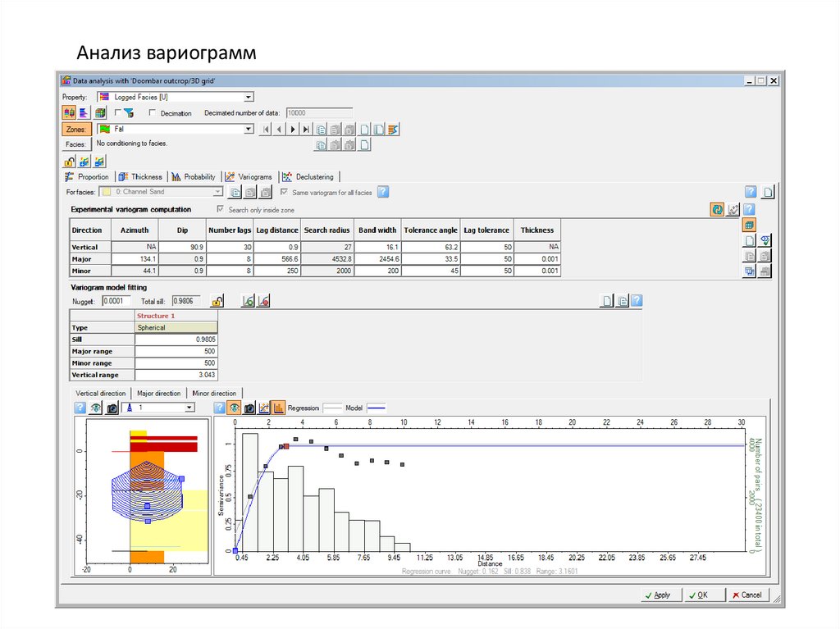This screenshot has width=840, height=629.
Task: Jump to the last zone
Action: tap(306, 129)
